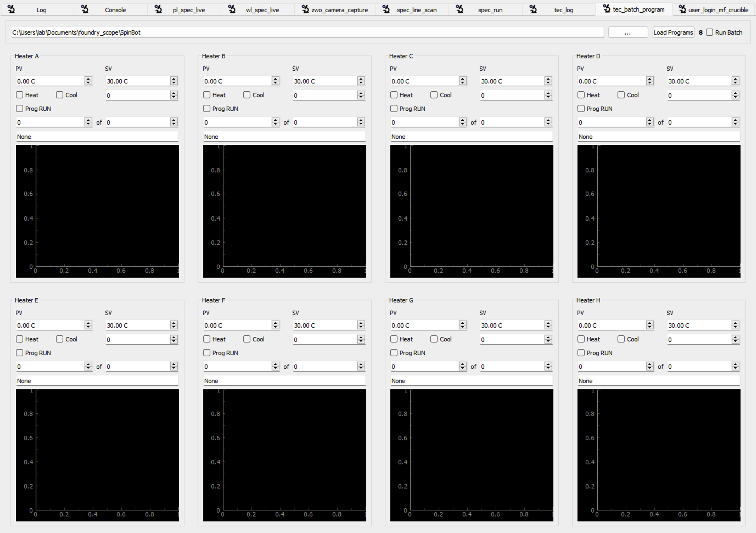The width and height of the screenshot is (756, 533).
Task: Enable Heat checkbox for Heater C
Action: click(394, 95)
